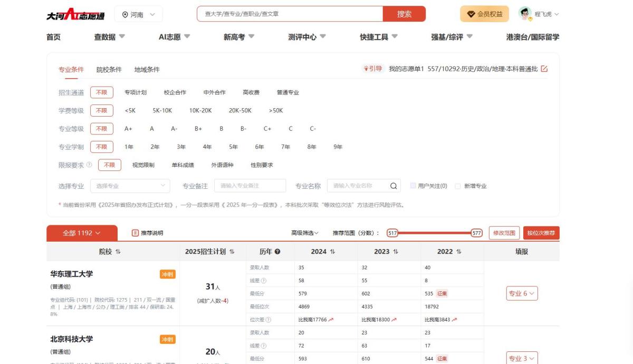Toggle the 新增专业 checkbox
This screenshot has width=633, height=364.
pos(458,186)
